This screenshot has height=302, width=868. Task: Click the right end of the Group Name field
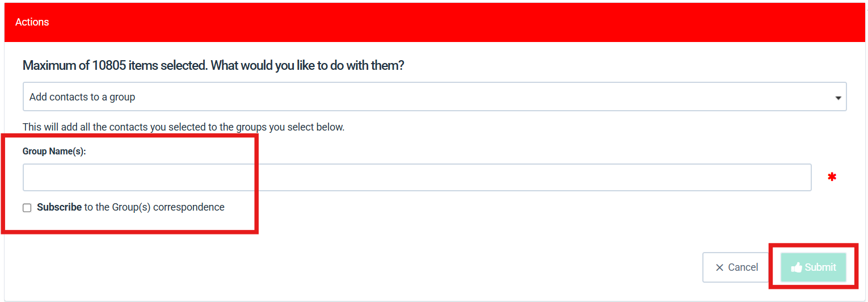click(x=800, y=178)
